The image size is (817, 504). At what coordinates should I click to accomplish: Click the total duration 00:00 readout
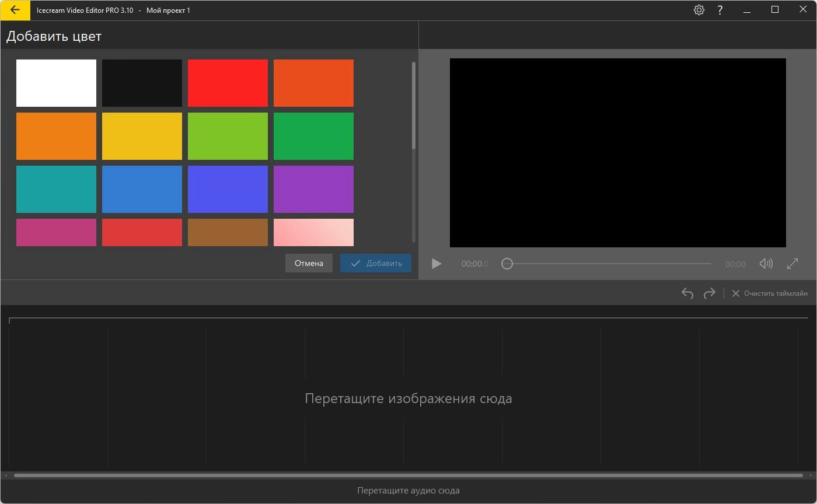[735, 264]
